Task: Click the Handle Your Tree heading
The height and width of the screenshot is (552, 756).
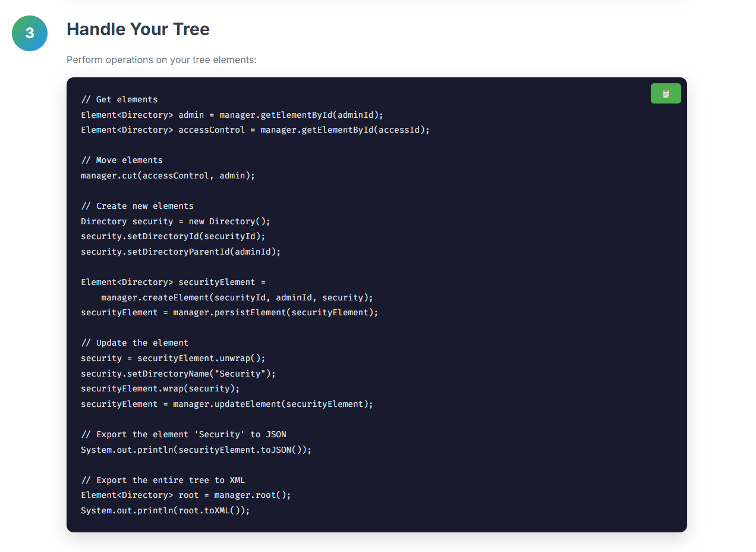Action: 138,29
